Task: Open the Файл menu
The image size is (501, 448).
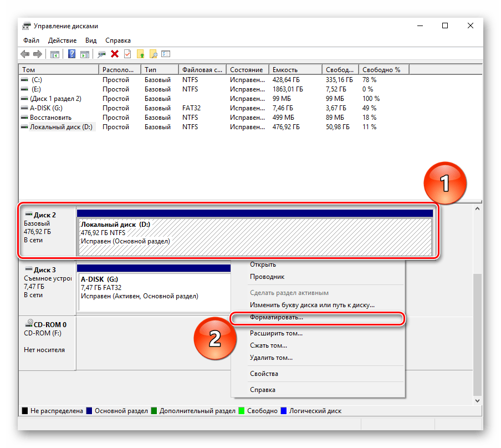Action: (31, 40)
